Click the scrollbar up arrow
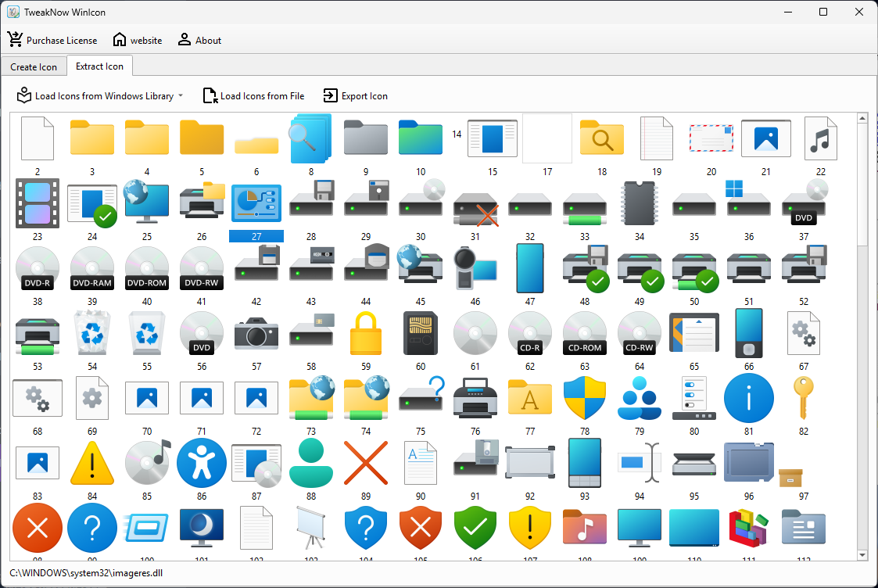The image size is (878, 588). (x=862, y=118)
